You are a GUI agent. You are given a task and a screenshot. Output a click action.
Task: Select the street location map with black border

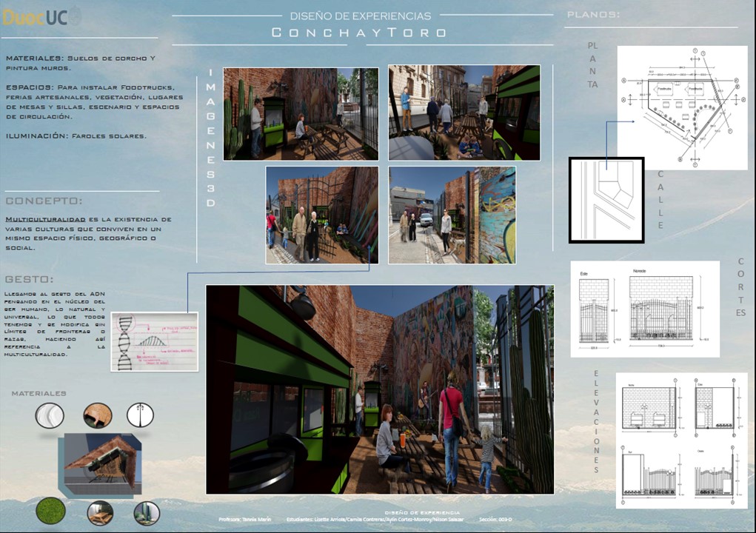(606, 200)
